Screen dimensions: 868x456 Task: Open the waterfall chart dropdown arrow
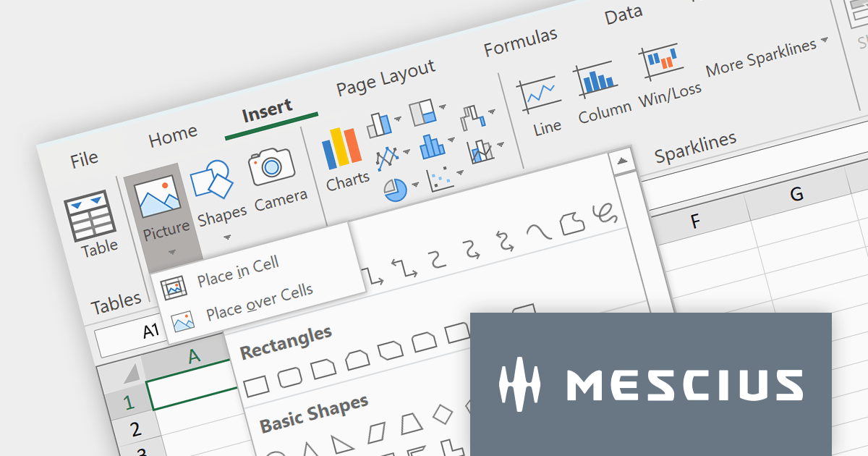(x=491, y=112)
